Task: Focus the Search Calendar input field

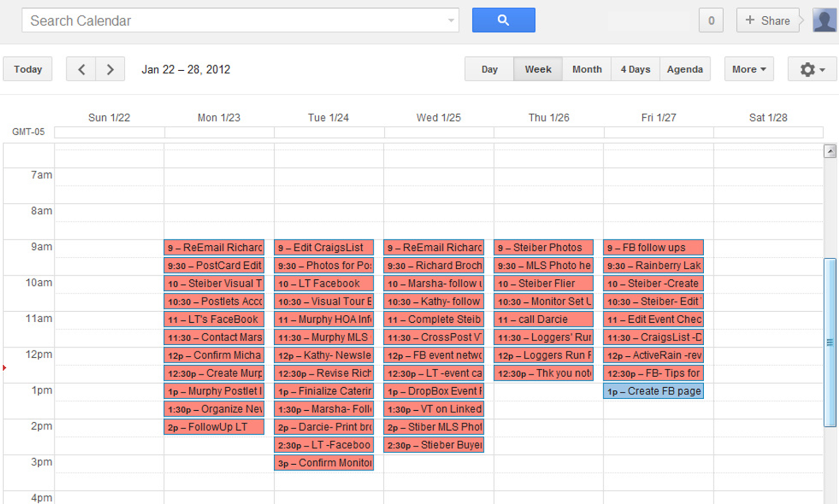Action: coord(231,20)
